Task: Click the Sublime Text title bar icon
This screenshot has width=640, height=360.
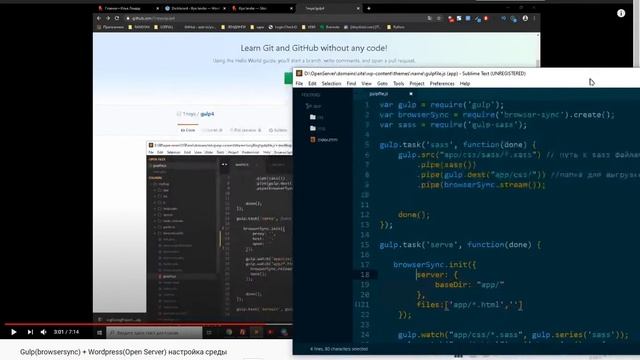Action: (x=299, y=73)
